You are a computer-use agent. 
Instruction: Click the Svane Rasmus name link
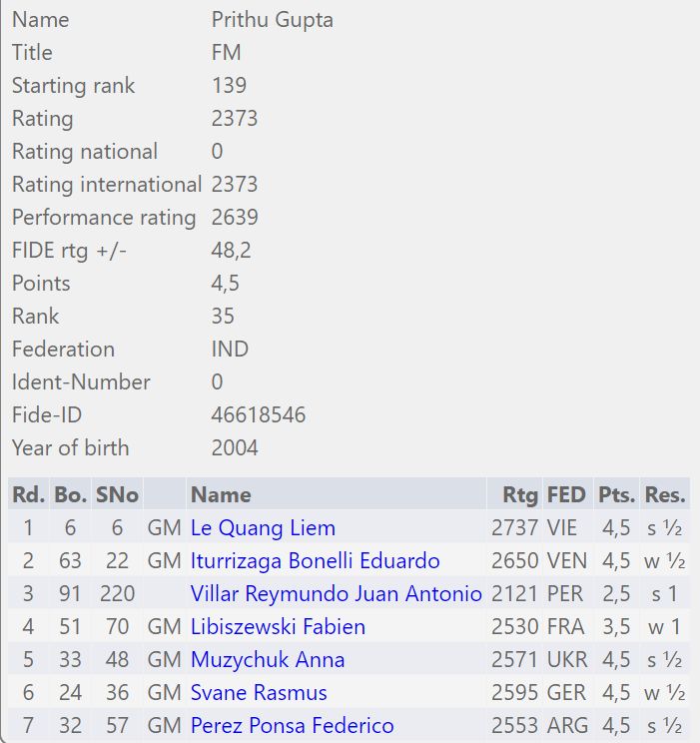(259, 692)
